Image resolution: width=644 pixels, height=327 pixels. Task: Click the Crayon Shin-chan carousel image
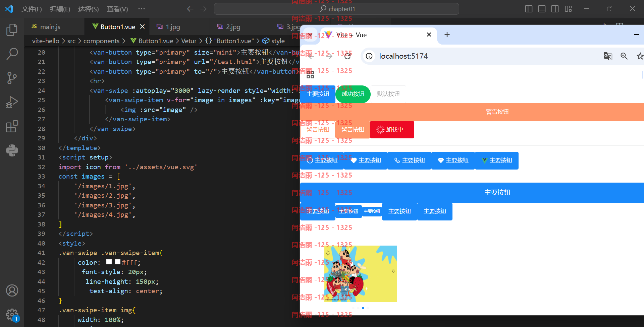click(361, 274)
